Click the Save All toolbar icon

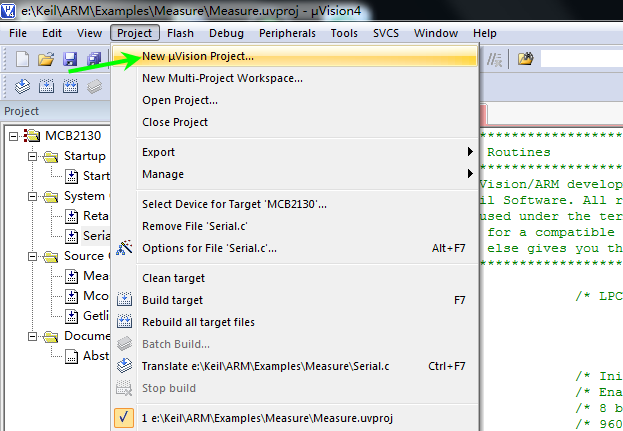point(94,60)
